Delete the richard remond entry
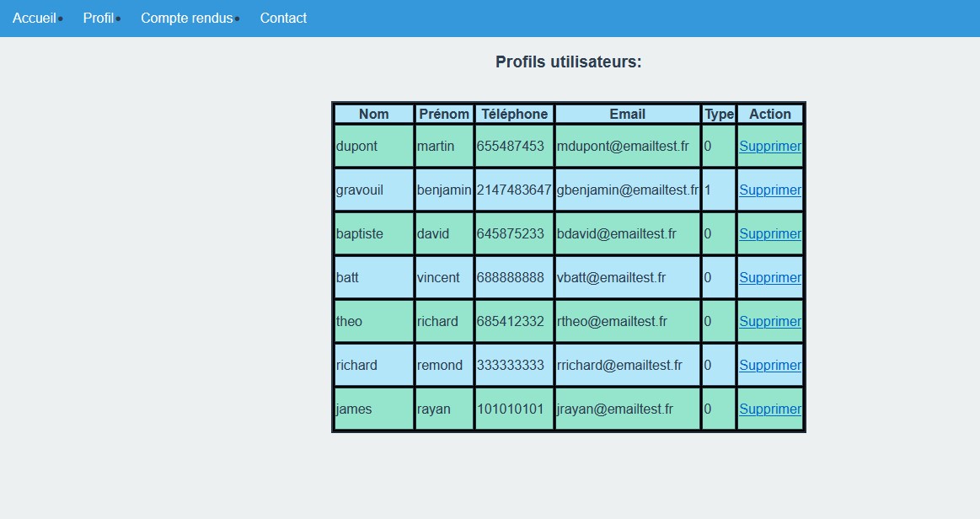Screen dimensions: 980x519 (769, 366)
